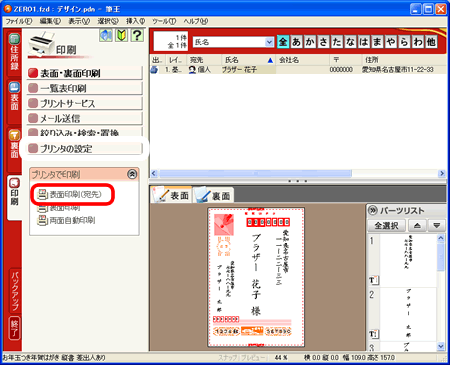
Task: Click 表面印刷(宛先) print icon item
Action: coord(69,194)
